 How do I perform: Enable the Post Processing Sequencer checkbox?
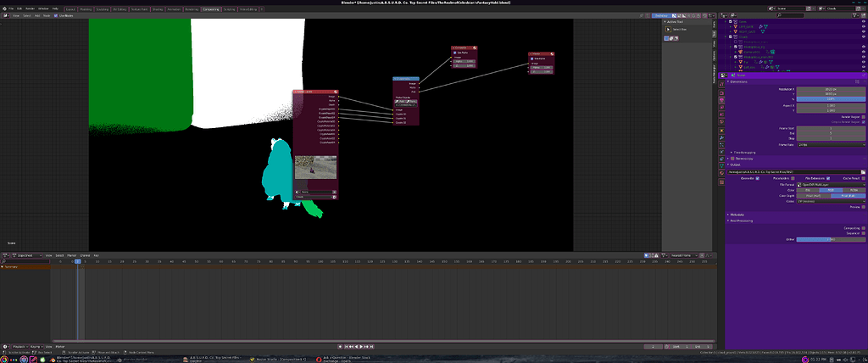point(864,233)
